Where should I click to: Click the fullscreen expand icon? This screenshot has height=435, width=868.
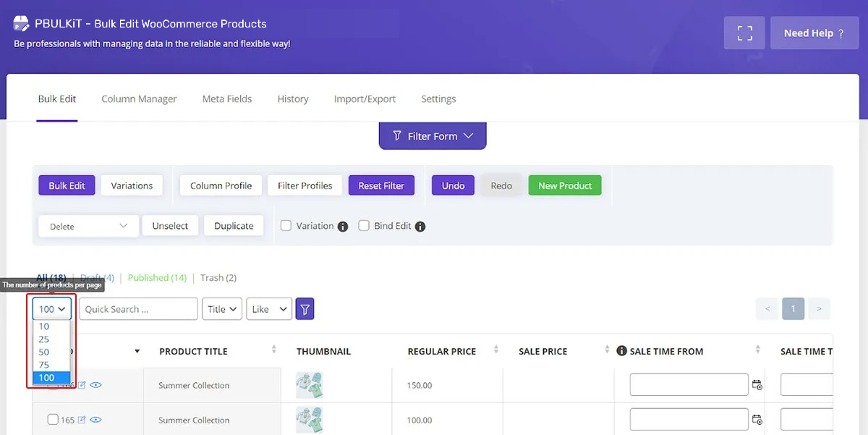point(744,33)
